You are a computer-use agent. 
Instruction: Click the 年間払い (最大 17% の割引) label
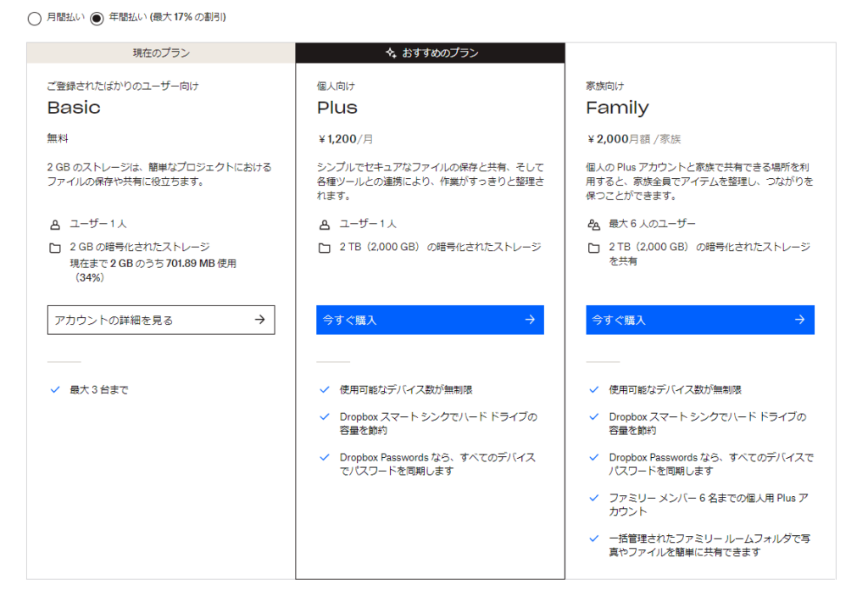167,17
